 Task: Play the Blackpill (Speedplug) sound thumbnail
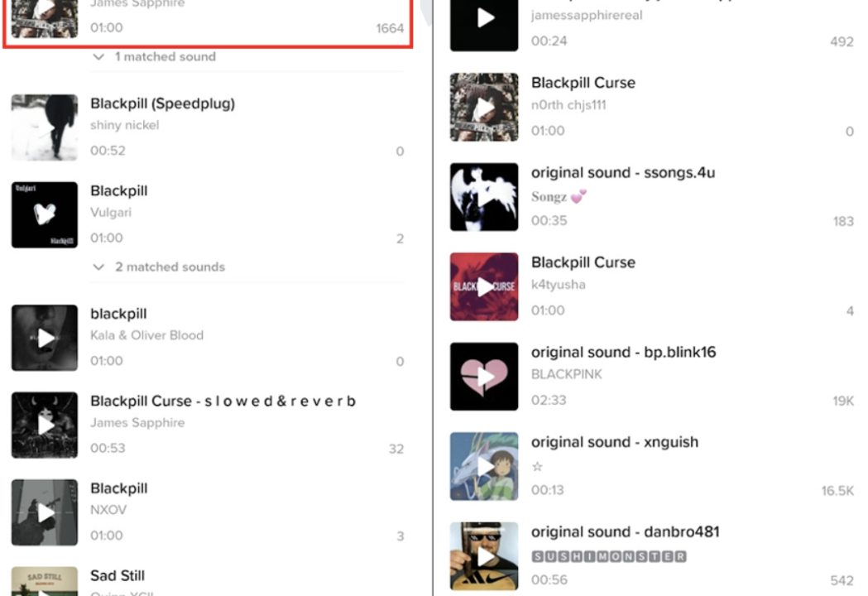tap(45, 127)
